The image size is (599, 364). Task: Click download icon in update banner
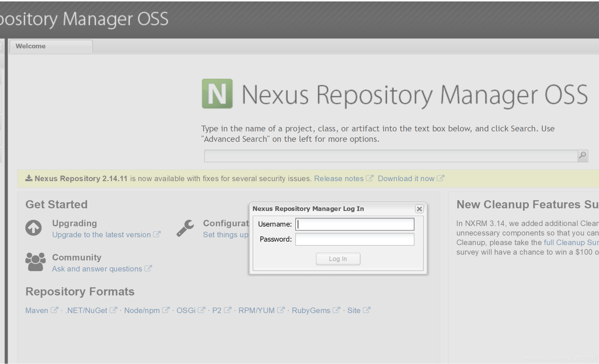(29, 178)
